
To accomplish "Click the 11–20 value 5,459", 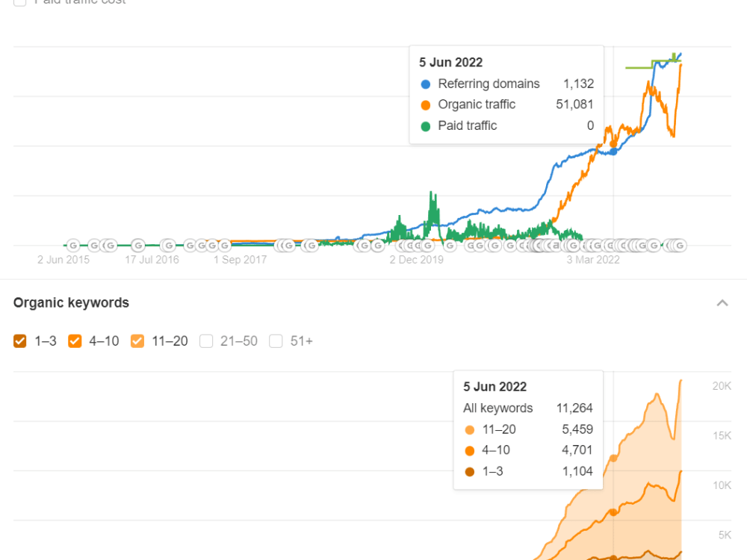I will point(577,429).
